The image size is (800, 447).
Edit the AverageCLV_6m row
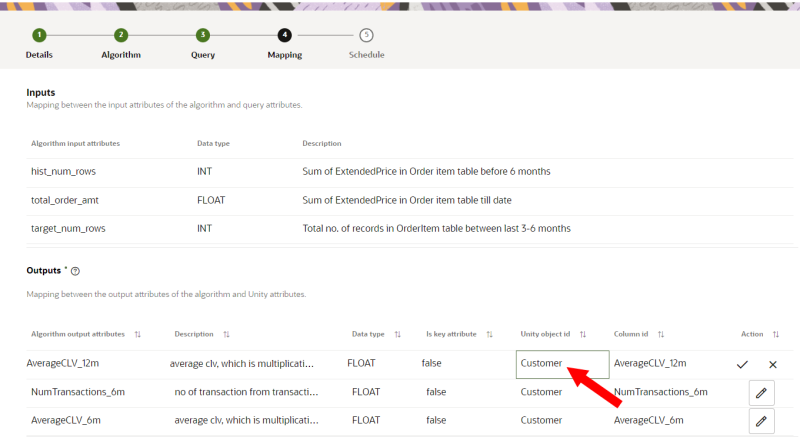coord(762,421)
